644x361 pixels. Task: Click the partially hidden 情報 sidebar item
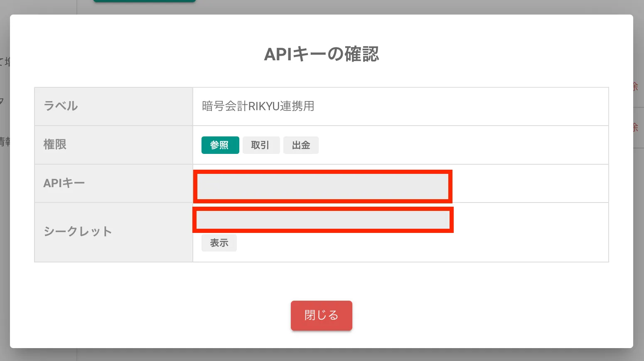tap(5, 142)
